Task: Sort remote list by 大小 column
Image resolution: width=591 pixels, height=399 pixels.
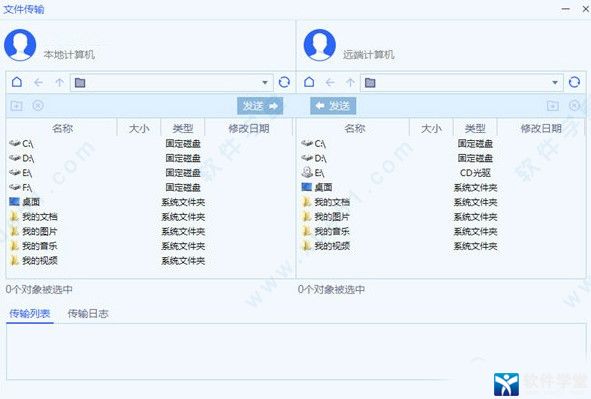Action: pos(431,128)
